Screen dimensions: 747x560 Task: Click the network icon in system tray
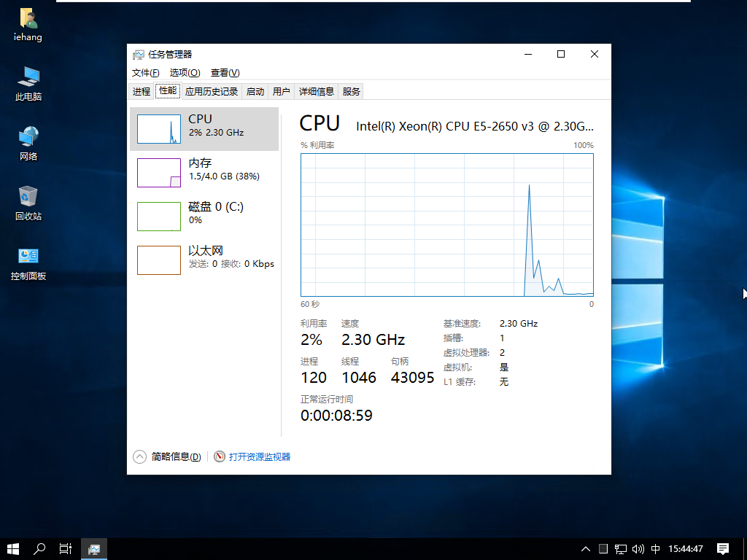(x=621, y=549)
